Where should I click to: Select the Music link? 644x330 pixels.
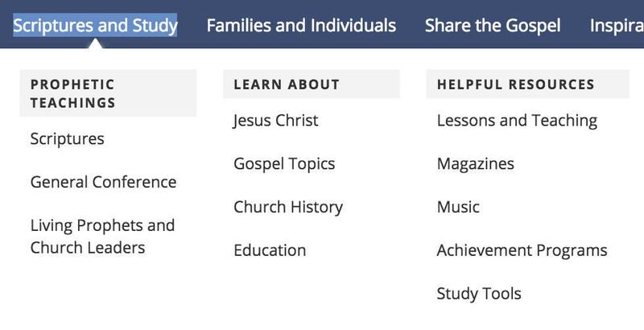(x=458, y=207)
